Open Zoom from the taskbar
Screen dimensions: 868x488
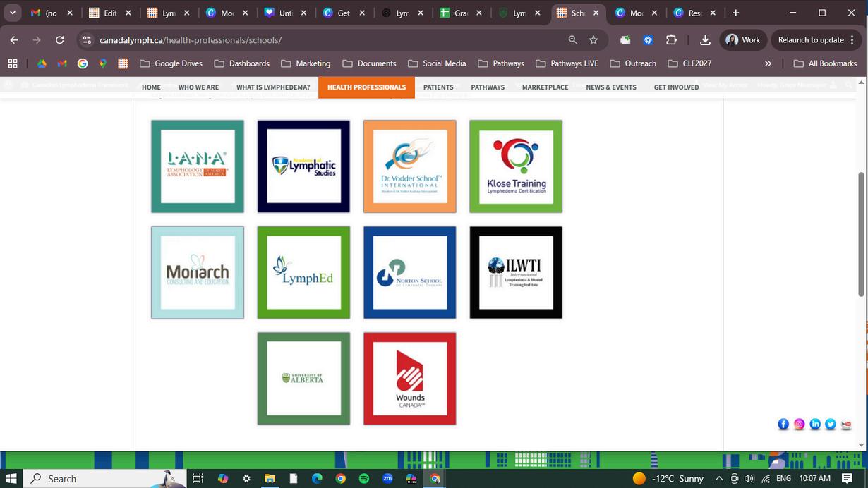(x=387, y=478)
